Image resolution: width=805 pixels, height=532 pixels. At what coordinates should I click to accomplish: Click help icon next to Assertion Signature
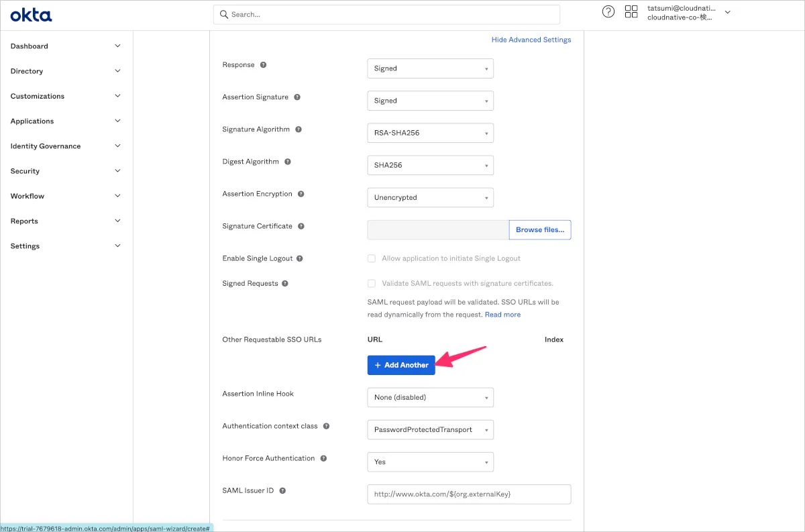click(x=297, y=97)
